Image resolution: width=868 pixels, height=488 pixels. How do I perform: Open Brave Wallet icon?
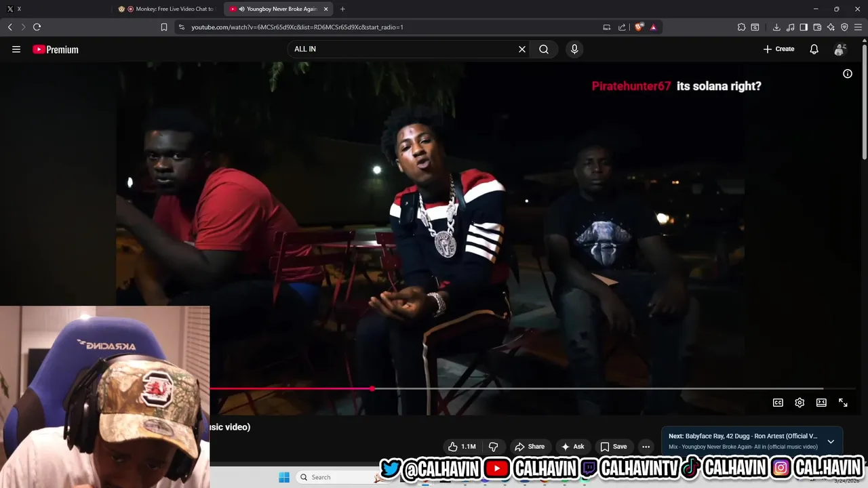point(817,27)
